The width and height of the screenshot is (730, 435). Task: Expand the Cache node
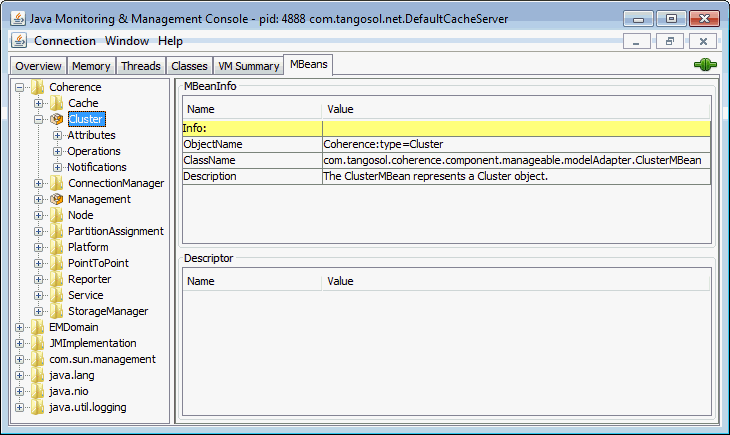coord(38,103)
